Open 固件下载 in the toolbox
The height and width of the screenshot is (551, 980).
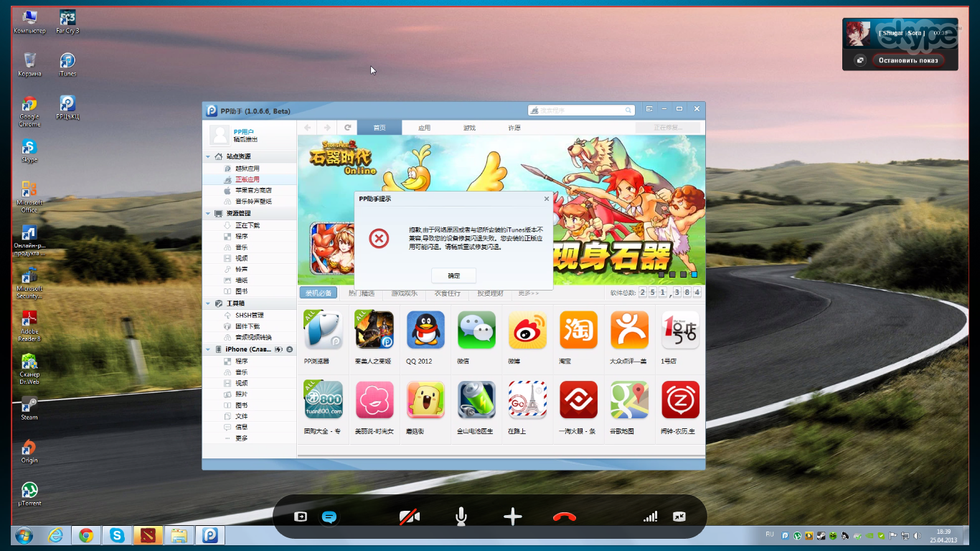pos(247,326)
